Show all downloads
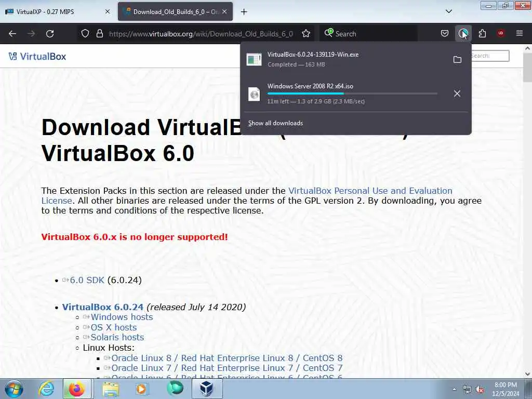The width and height of the screenshot is (532, 399). click(275, 123)
